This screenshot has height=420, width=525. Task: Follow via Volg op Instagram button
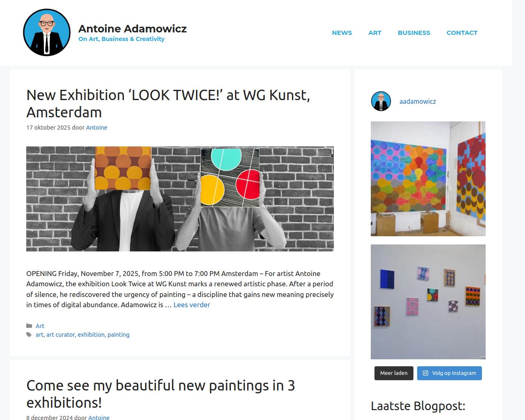450,373
